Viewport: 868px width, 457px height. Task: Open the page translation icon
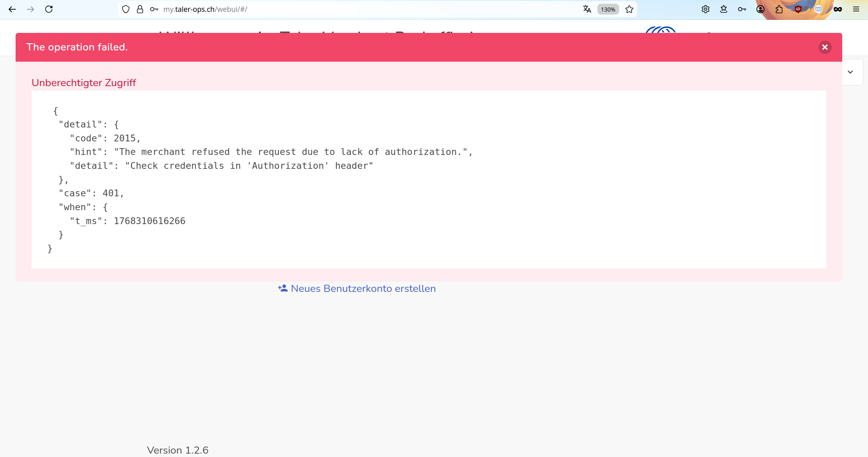(x=587, y=9)
